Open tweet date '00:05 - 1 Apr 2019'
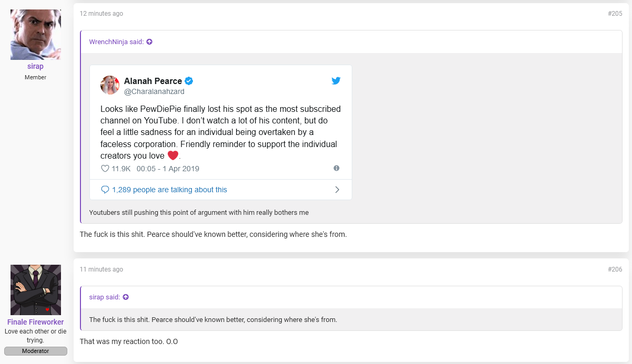 [x=168, y=169]
